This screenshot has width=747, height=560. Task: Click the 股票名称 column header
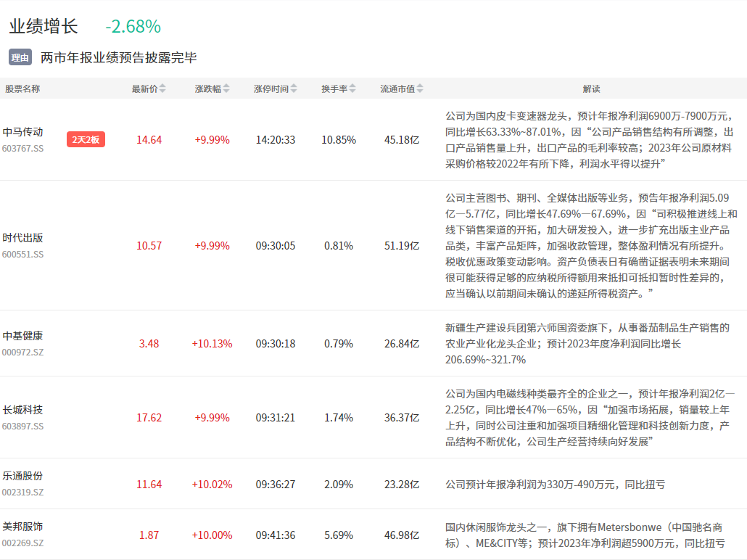point(22,88)
